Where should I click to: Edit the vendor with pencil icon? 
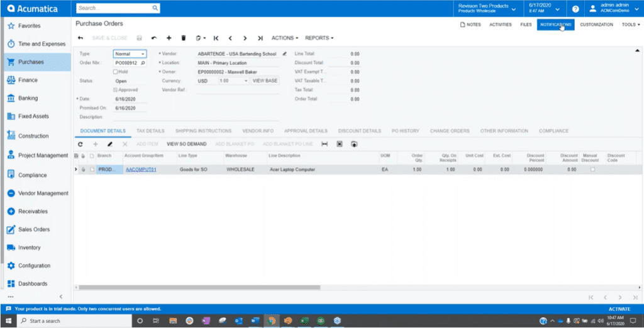click(285, 54)
